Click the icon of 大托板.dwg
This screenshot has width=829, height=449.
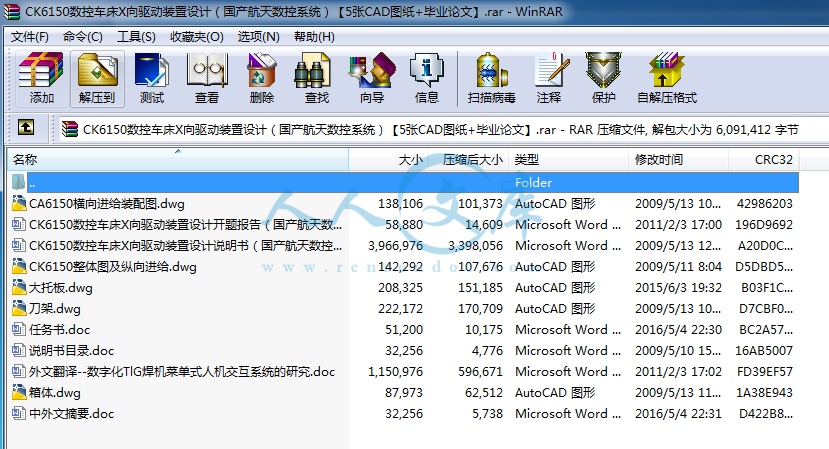coord(19,287)
